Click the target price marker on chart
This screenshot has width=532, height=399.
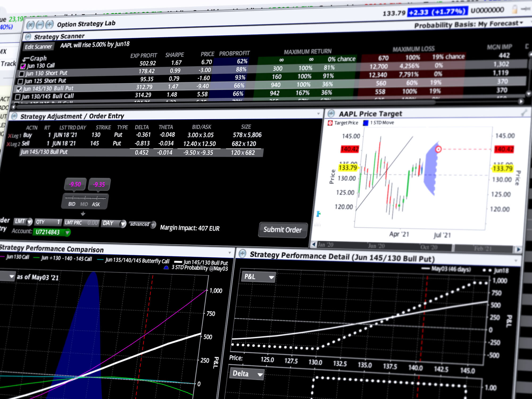438,149
